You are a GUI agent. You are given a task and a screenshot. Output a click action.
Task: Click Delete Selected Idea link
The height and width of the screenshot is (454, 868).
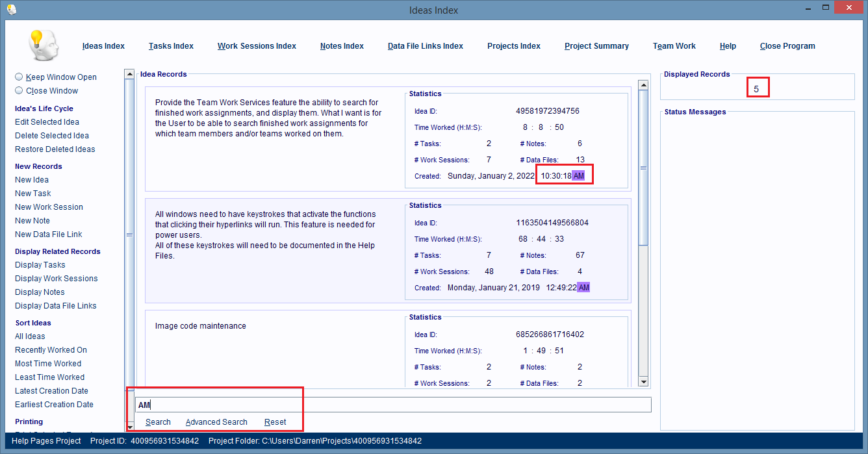coord(52,136)
